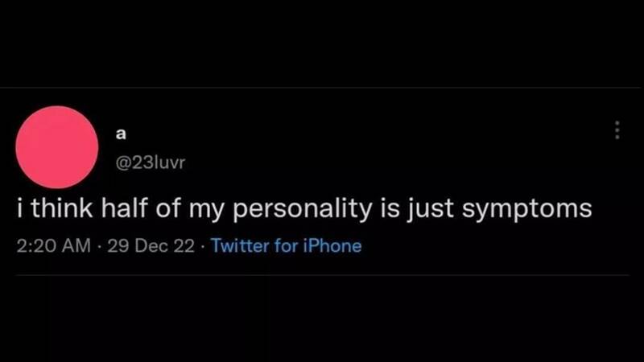Click the pink circular profile avatar

pos(57,147)
